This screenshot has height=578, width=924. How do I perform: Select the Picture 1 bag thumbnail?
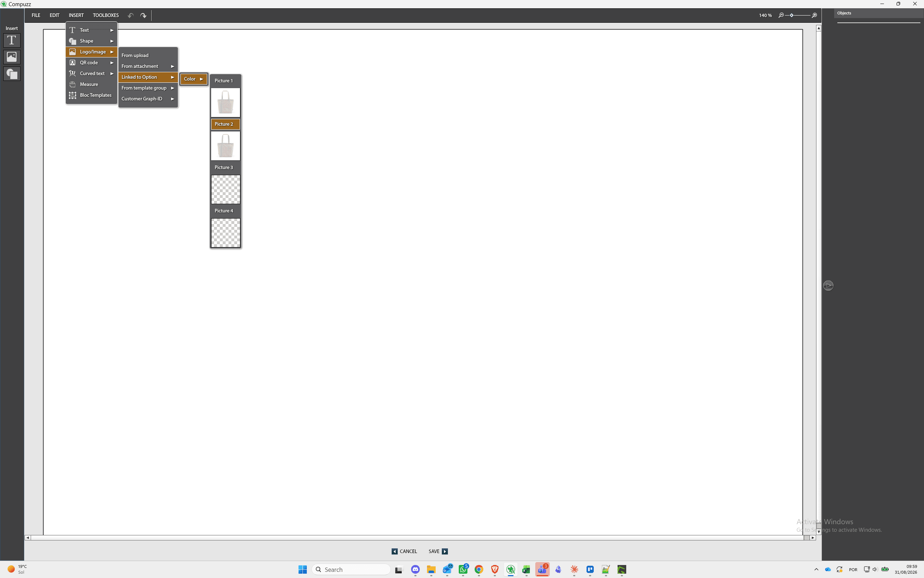click(x=225, y=103)
